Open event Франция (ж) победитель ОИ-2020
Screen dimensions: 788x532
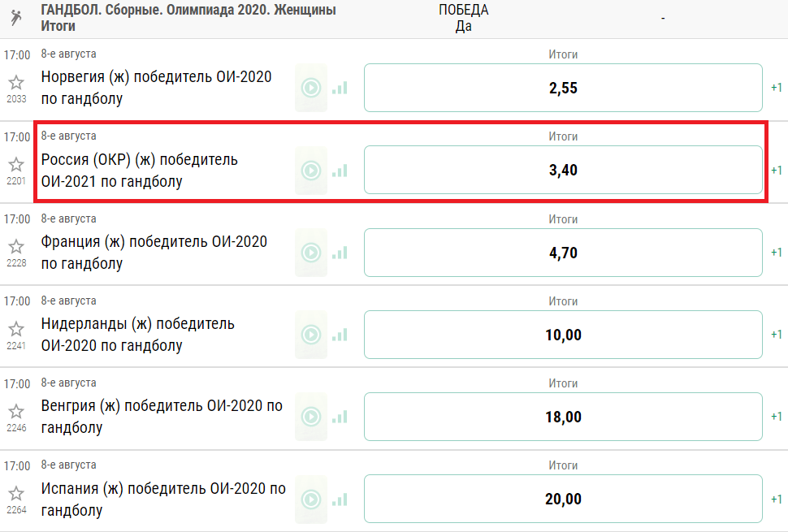point(154,253)
